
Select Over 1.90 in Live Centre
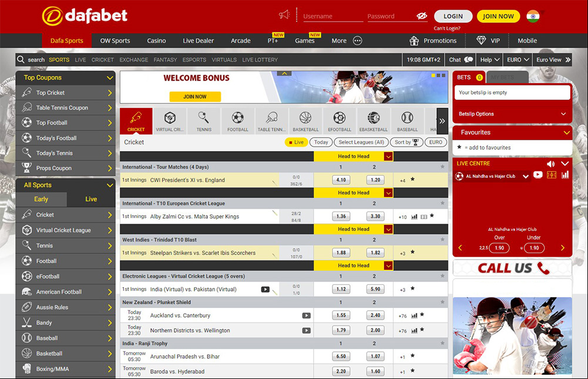click(499, 247)
